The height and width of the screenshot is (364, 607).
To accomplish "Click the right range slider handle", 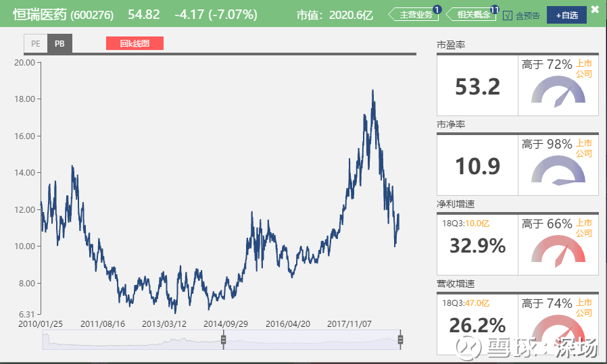I will tap(400, 340).
